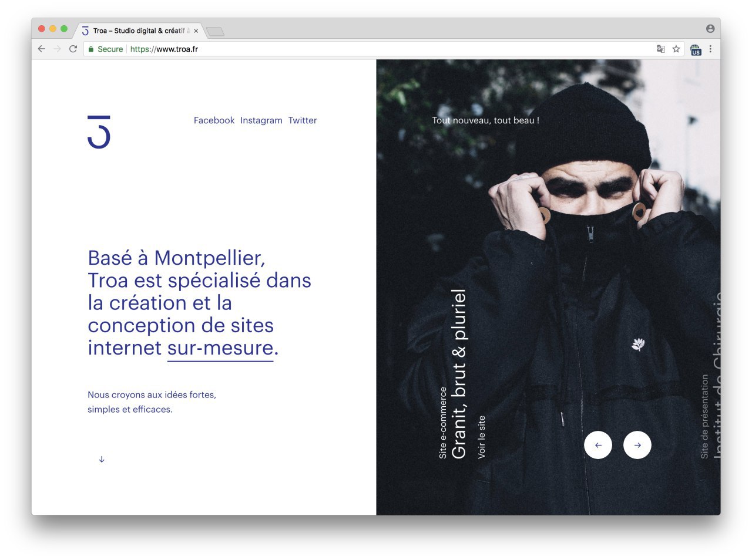The image size is (752, 560).
Task: Click the address bar URL field
Action: (x=370, y=49)
